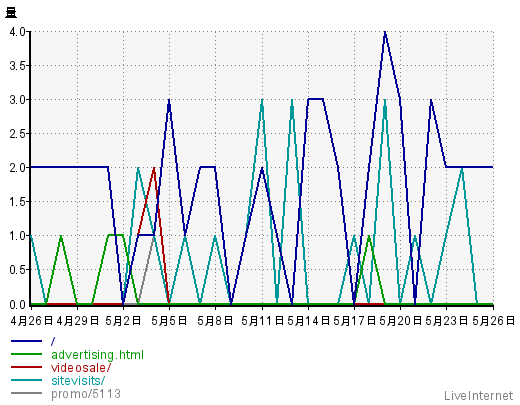Click the LiveInternet watermark text
Screen dimensions: 520x405
coord(478,396)
